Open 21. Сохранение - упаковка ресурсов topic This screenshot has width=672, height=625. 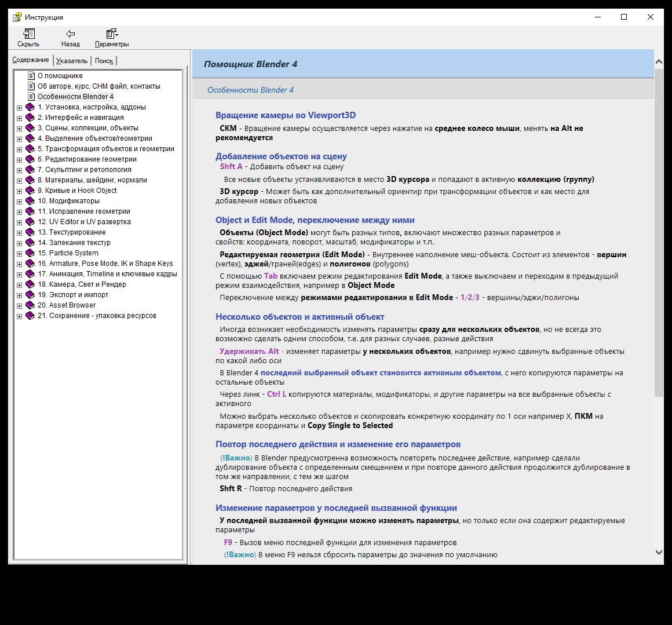point(97,316)
